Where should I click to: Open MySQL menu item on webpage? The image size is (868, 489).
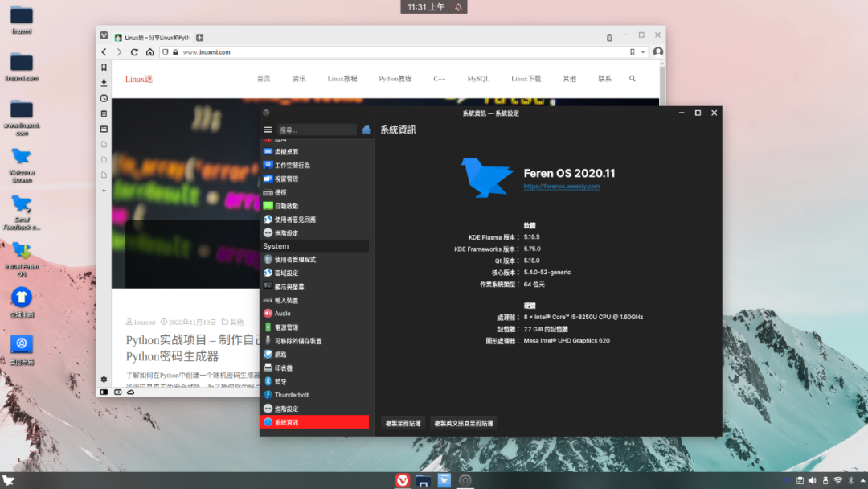478,79
